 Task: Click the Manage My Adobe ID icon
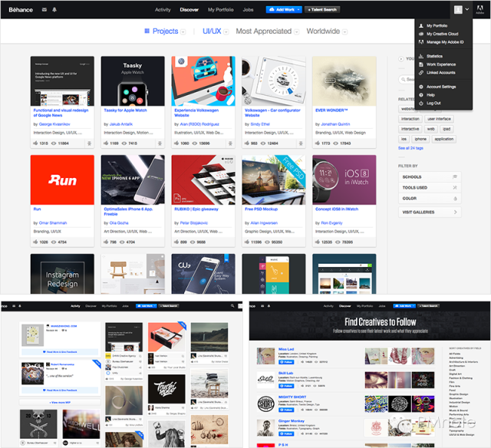421,42
